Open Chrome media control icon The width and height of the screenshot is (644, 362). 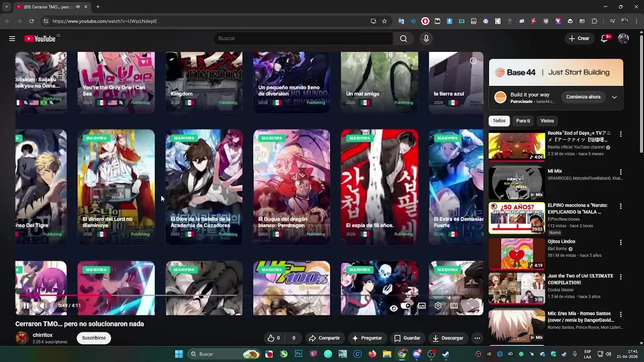612,21
